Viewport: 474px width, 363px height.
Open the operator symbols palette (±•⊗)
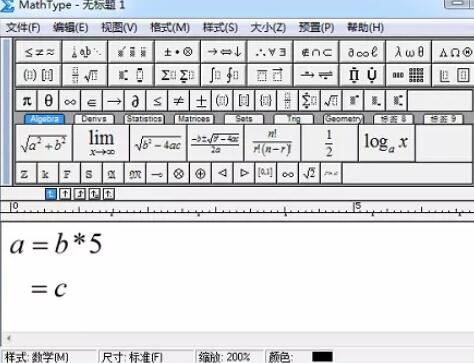[178, 52]
